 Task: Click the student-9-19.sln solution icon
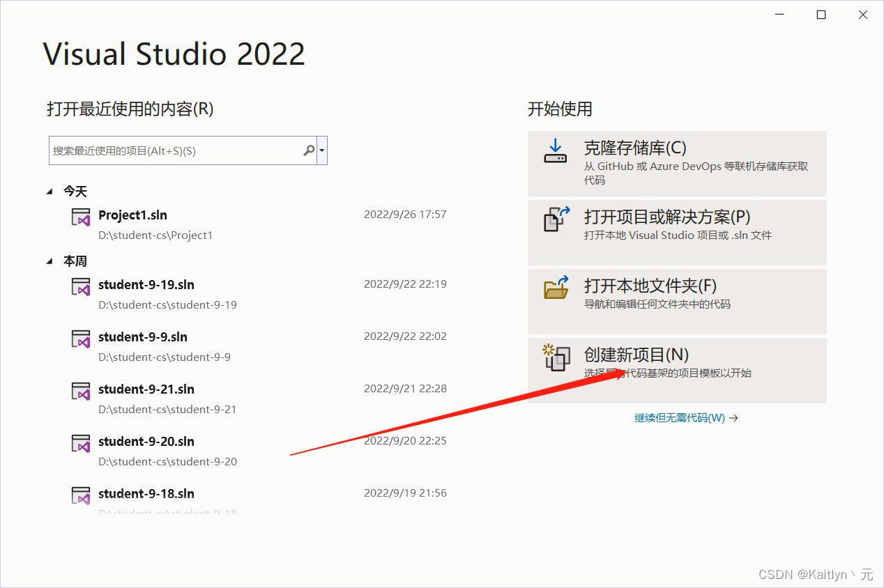point(81,286)
